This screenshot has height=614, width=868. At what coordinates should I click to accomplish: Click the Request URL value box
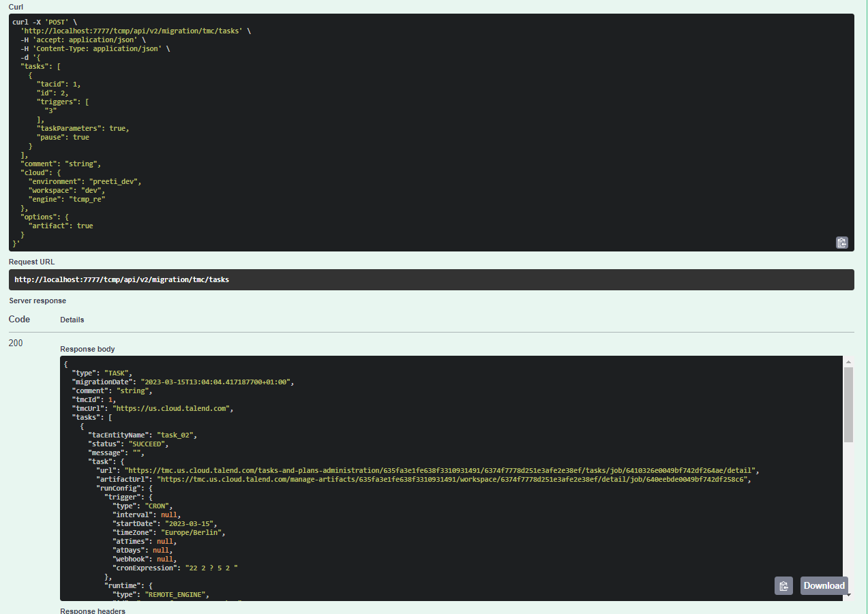[x=431, y=279]
